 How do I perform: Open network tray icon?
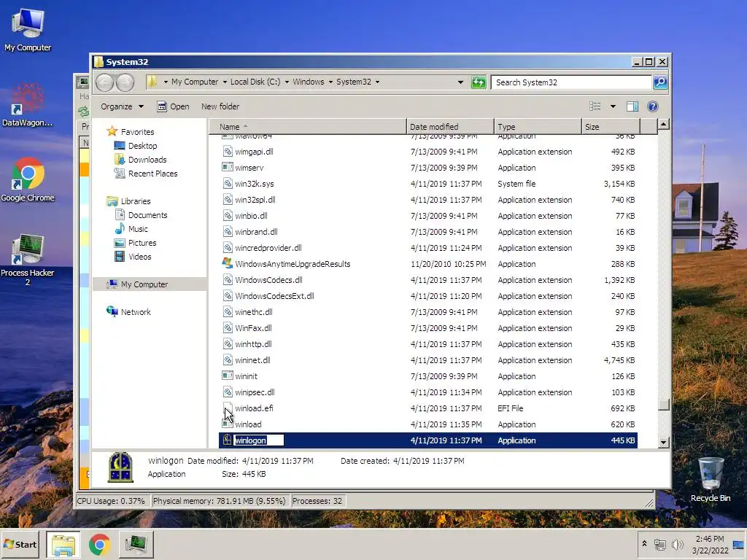pos(659,544)
